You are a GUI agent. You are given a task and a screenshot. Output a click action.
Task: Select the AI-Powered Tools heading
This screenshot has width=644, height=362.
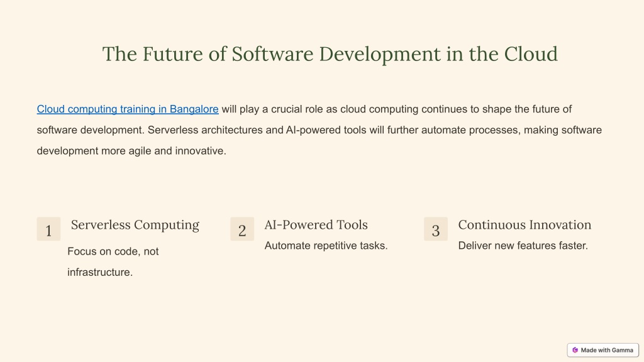click(x=316, y=225)
